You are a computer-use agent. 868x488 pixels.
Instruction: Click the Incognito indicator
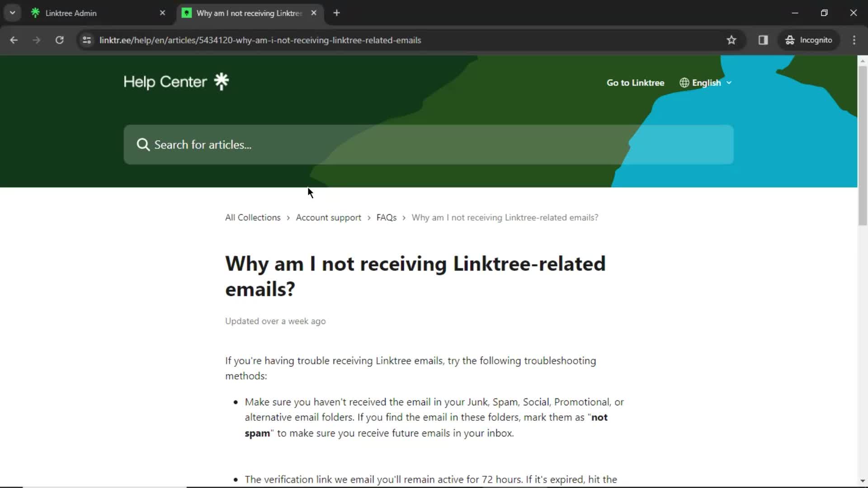click(x=809, y=40)
